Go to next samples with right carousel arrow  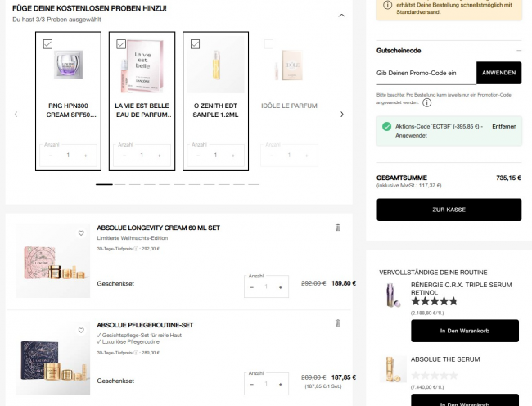(342, 114)
